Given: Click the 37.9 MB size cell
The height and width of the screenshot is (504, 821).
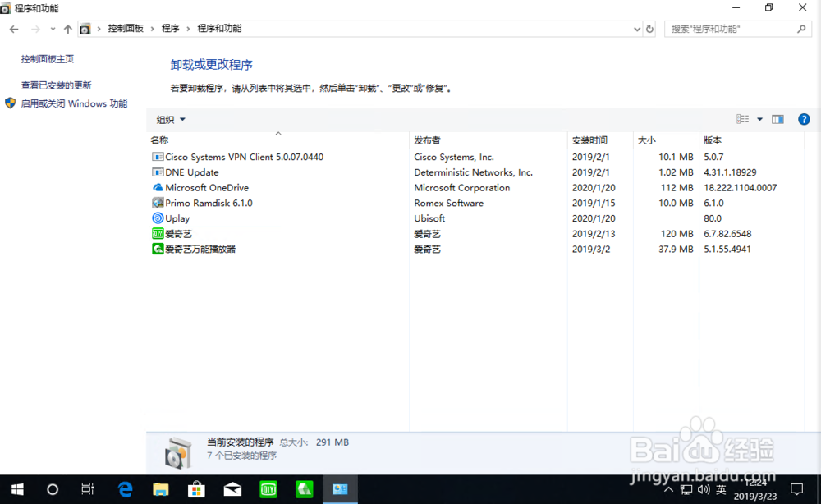Looking at the screenshot, I should (x=676, y=249).
